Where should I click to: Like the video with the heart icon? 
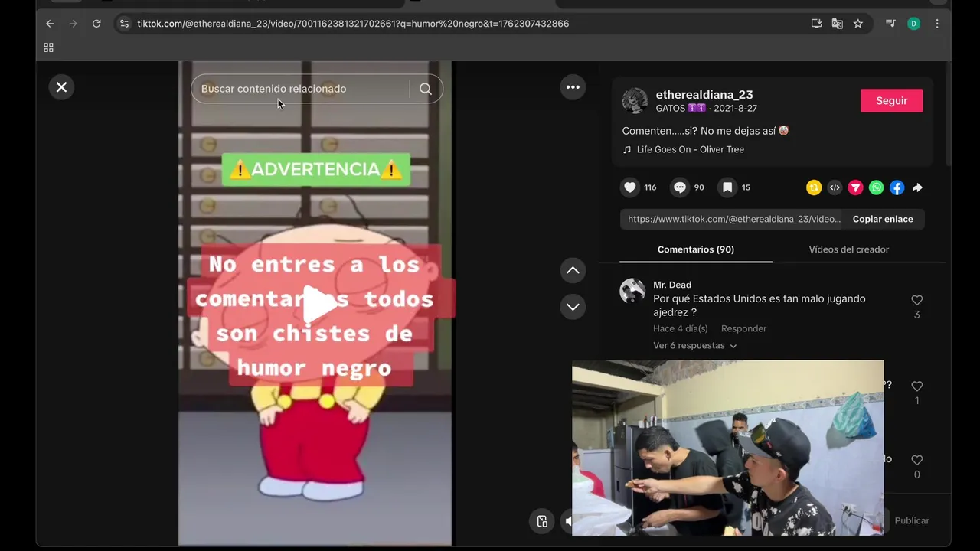click(630, 187)
